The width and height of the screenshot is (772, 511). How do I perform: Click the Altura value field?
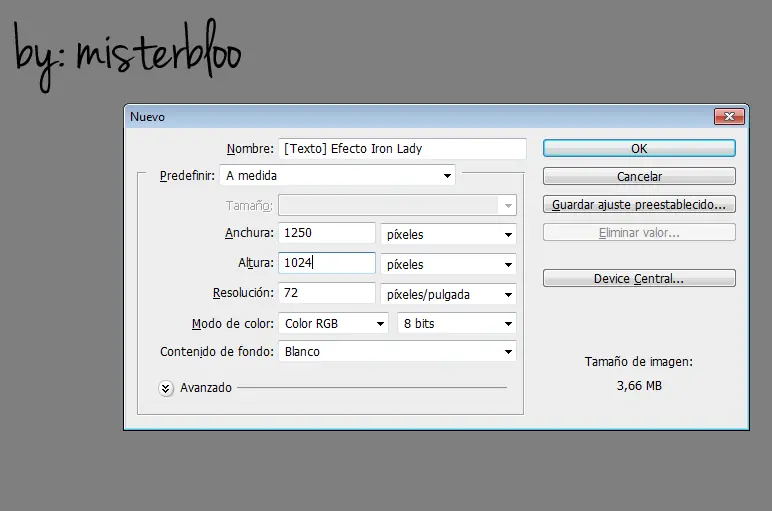pyautogui.click(x=327, y=263)
